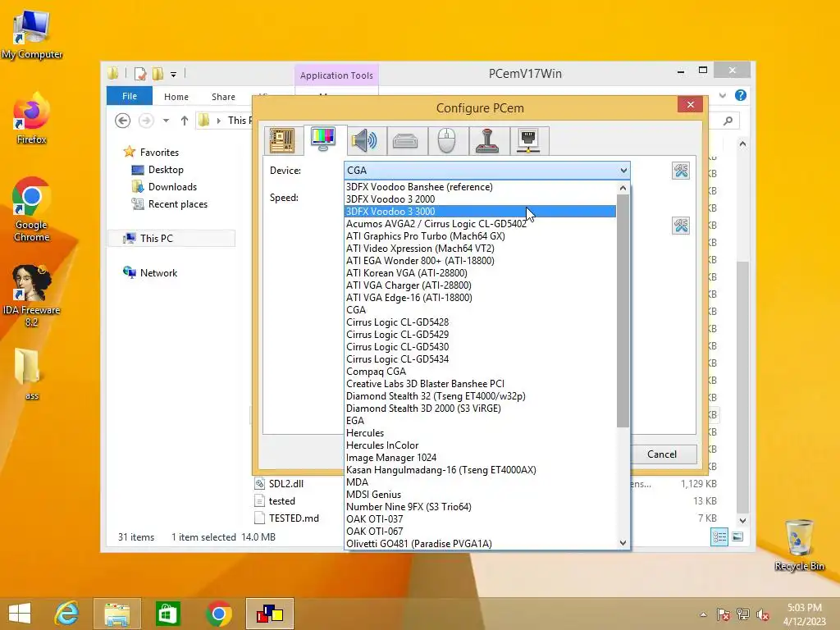Select plain Hercules option
The width and height of the screenshot is (840, 630).
(x=480, y=433)
